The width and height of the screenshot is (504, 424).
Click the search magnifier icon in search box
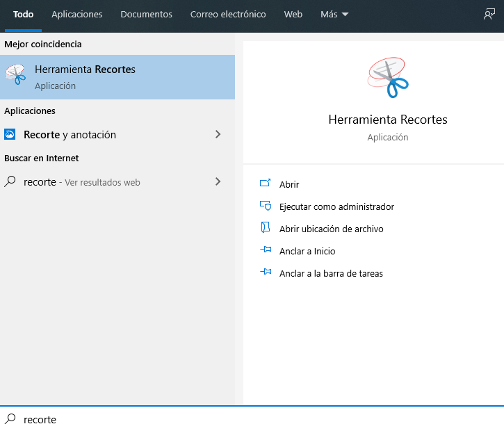(x=10, y=418)
